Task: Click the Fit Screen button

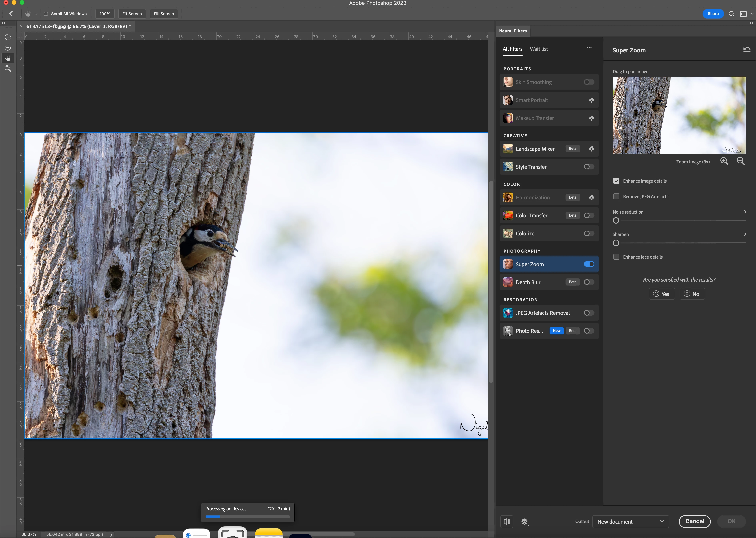Action: click(132, 14)
